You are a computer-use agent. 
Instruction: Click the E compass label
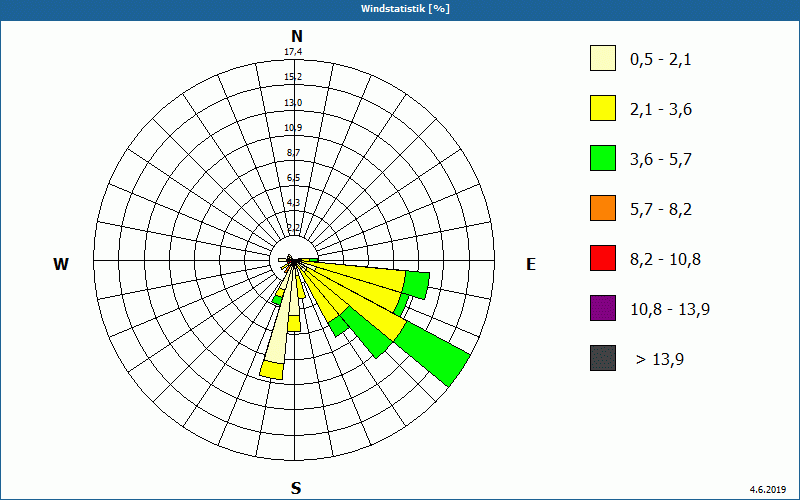(531, 264)
